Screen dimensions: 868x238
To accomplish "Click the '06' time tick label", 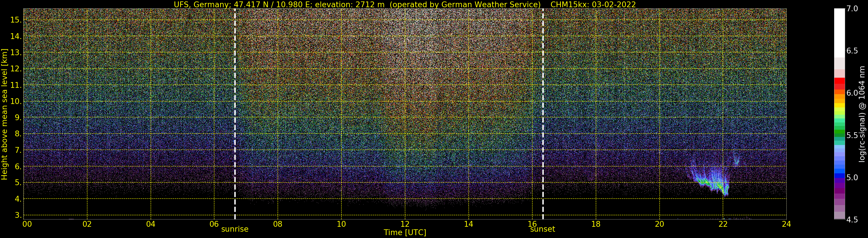I will tap(214, 224).
